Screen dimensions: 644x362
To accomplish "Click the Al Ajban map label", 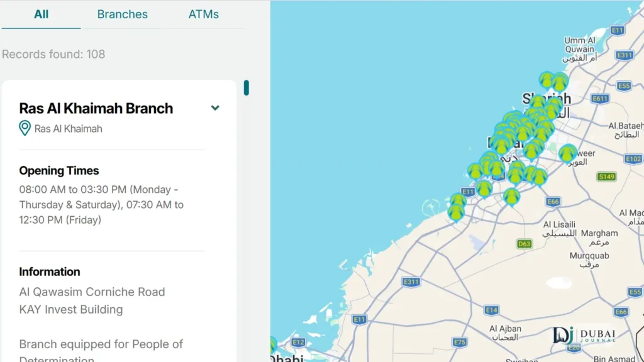I will pyautogui.click(x=505, y=333).
